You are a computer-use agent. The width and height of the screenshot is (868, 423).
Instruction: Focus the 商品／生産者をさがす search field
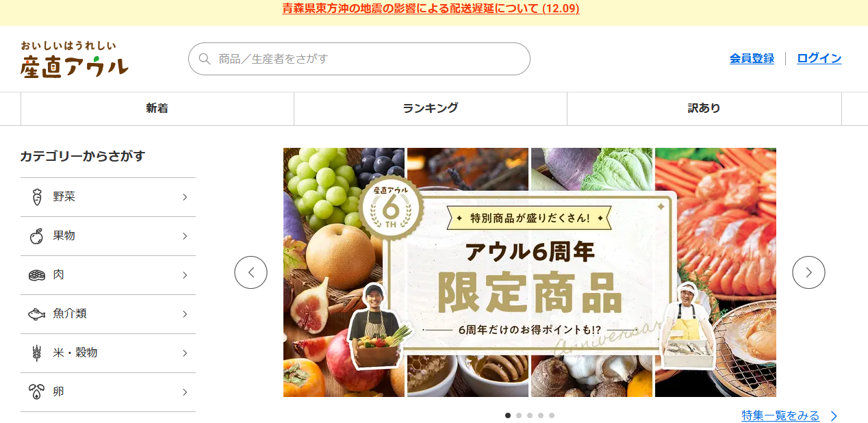[x=359, y=59]
